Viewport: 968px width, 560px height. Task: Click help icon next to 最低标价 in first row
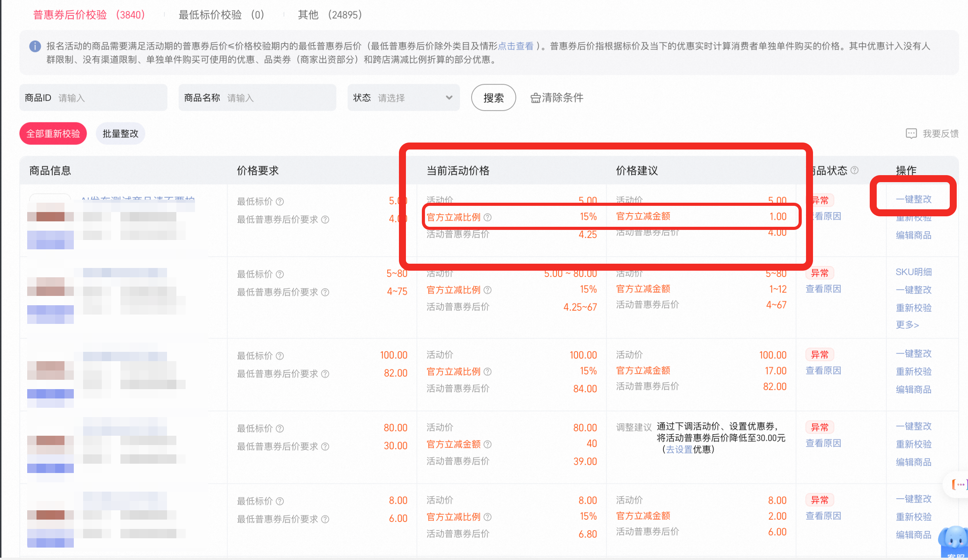(x=280, y=202)
